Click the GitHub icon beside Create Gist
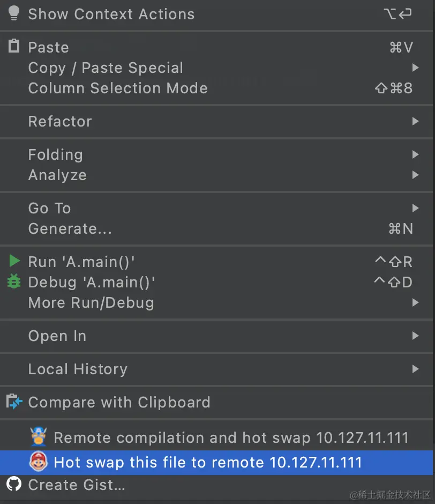The height and width of the screenshot is (504, 435). 14,484
